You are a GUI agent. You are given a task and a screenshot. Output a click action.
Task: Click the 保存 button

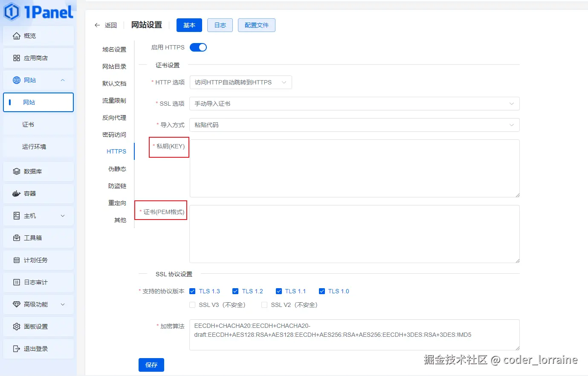click(151, 365)
